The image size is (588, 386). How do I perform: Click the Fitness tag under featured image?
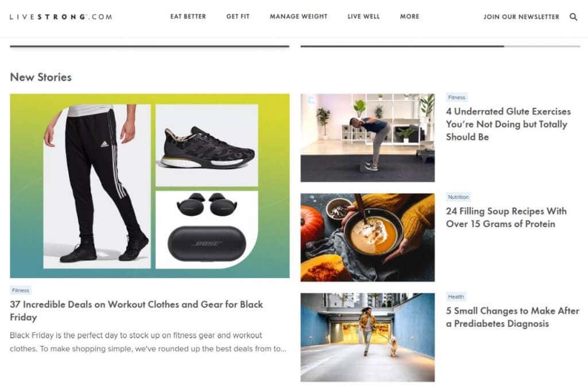(20, 290)
